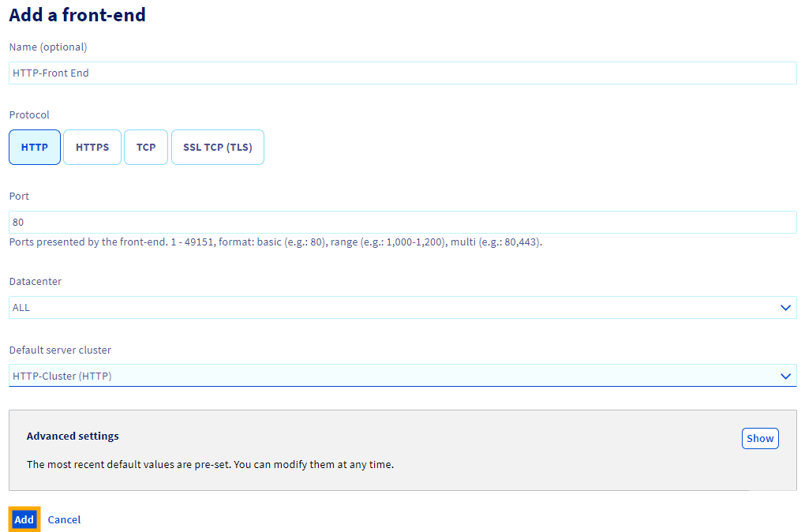Select the HTTPS protocol option
This screenshot has height=532, width=805.
click(92, 148)
